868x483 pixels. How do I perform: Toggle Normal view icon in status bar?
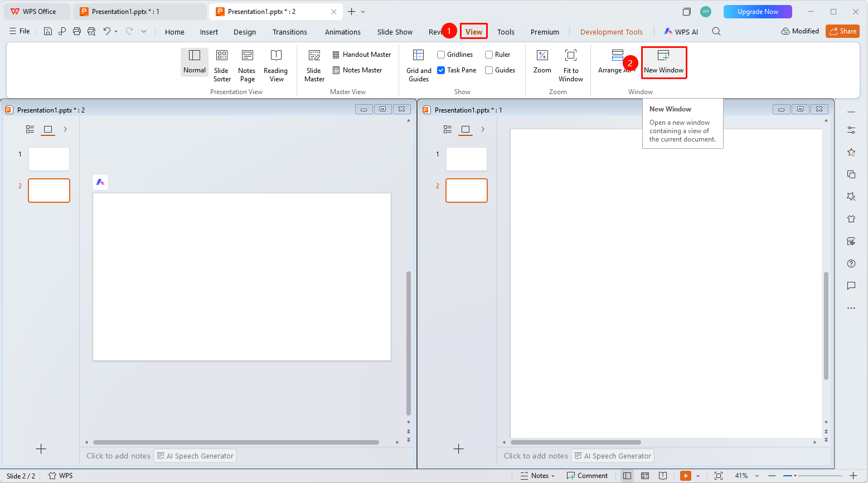627,476
